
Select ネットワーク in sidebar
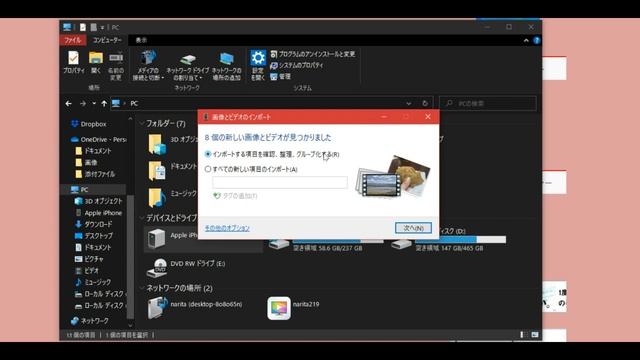[x=89, y=321]
